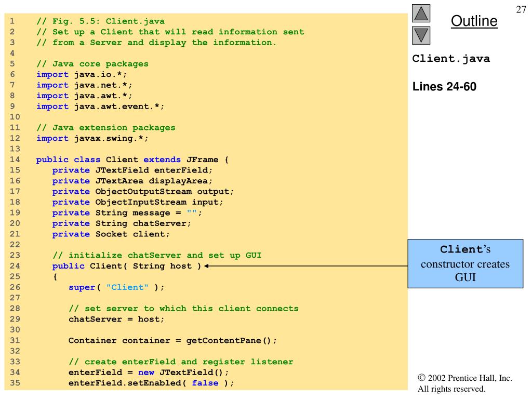The image size is (532, 399).
Task: Click line number 35
Action: 15,383
